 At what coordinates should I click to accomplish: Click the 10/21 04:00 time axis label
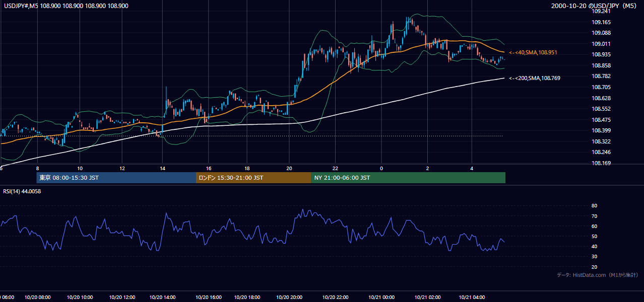pos(472,297)
